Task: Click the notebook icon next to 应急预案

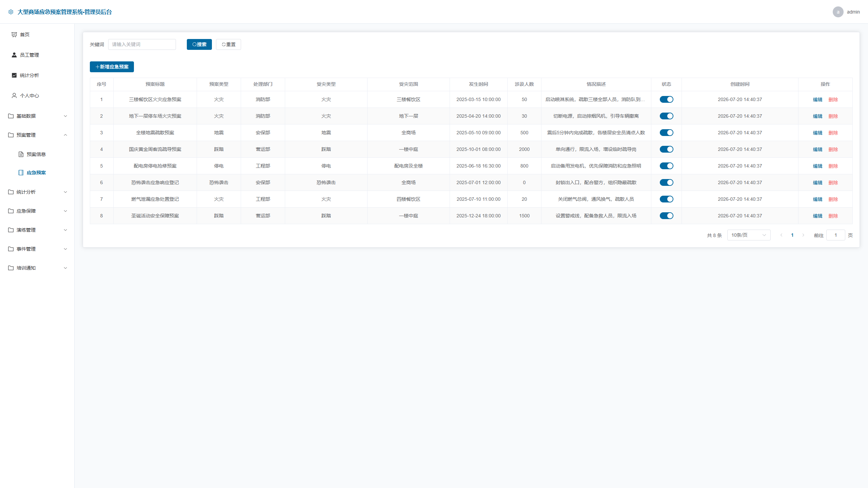Action: pos(21,173)
